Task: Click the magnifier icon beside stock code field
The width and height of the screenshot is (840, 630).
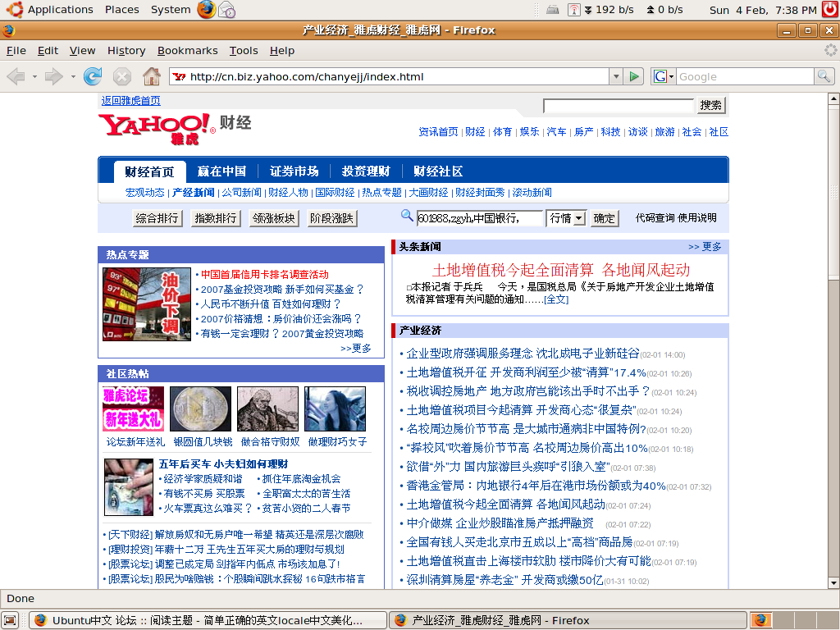Action: [x=407, y=216]
